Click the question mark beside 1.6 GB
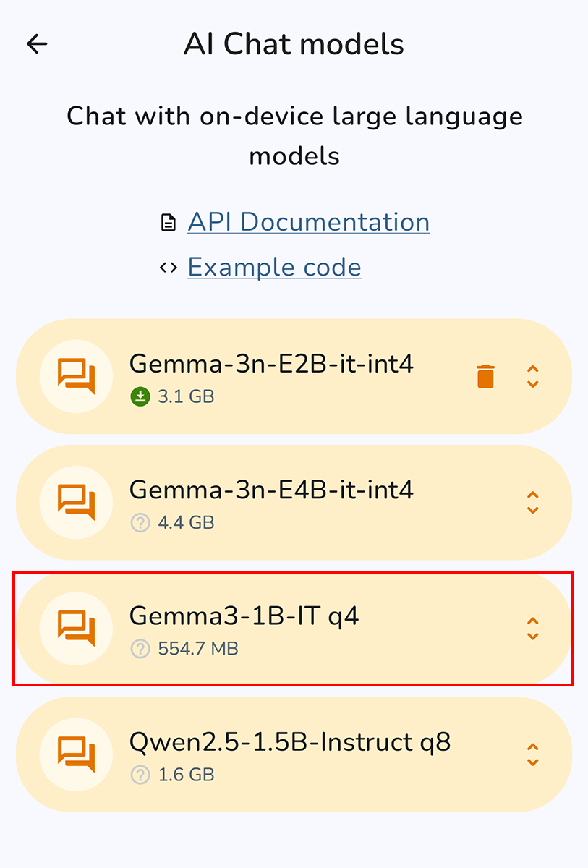The height and width of the screenshot is (868, 588). tap(140, 775)
